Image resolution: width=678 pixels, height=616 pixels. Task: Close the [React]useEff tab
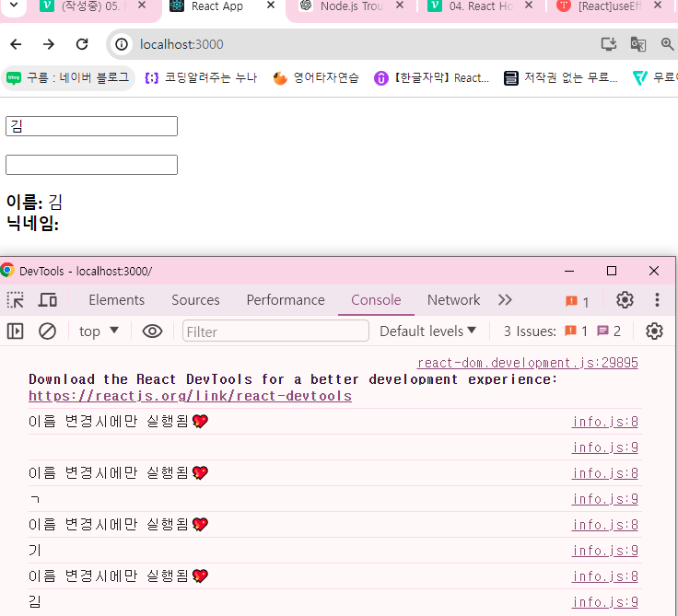[658, 6]
